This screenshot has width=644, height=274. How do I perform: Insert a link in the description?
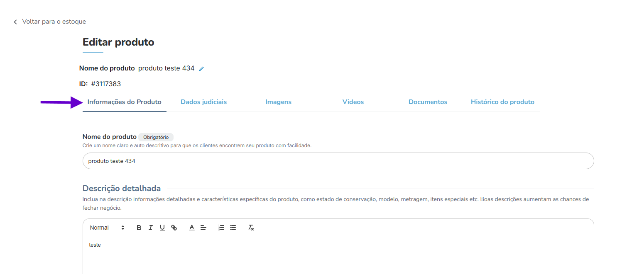(x=174, y=228)
